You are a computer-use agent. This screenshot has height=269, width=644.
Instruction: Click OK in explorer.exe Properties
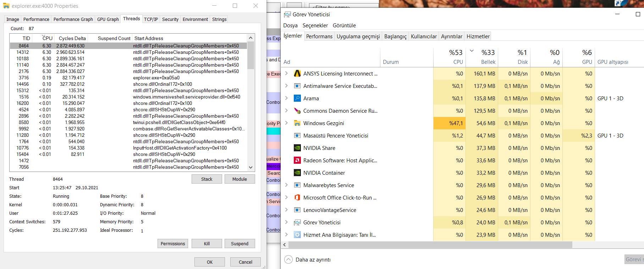click(x=210, y=262)
